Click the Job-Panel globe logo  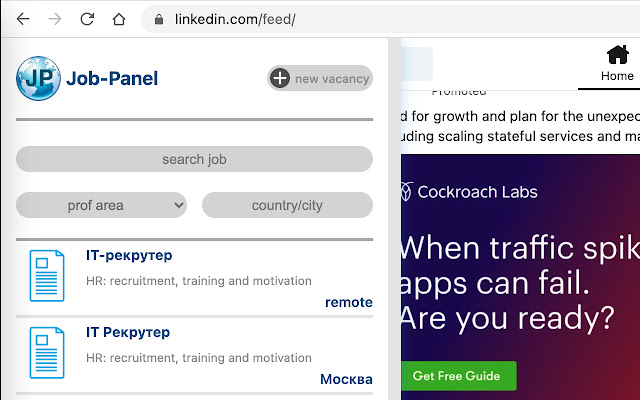(x=38, y=78)
